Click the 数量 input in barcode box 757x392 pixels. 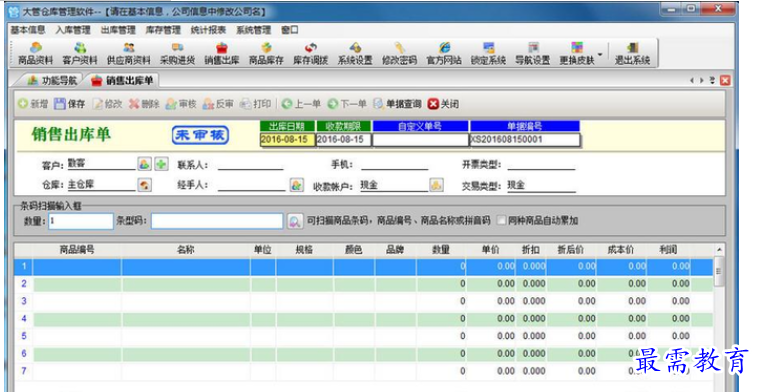click(81, 221)
